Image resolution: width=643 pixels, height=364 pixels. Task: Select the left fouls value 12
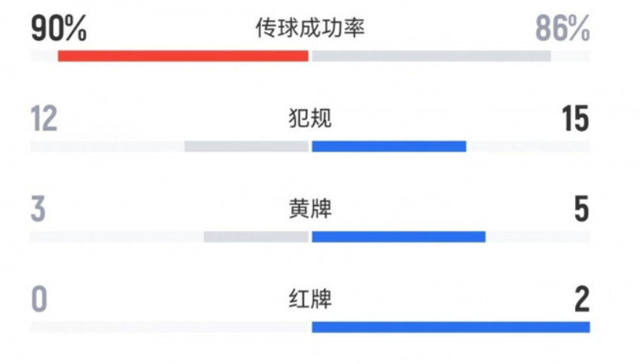[x=44, y=119]
